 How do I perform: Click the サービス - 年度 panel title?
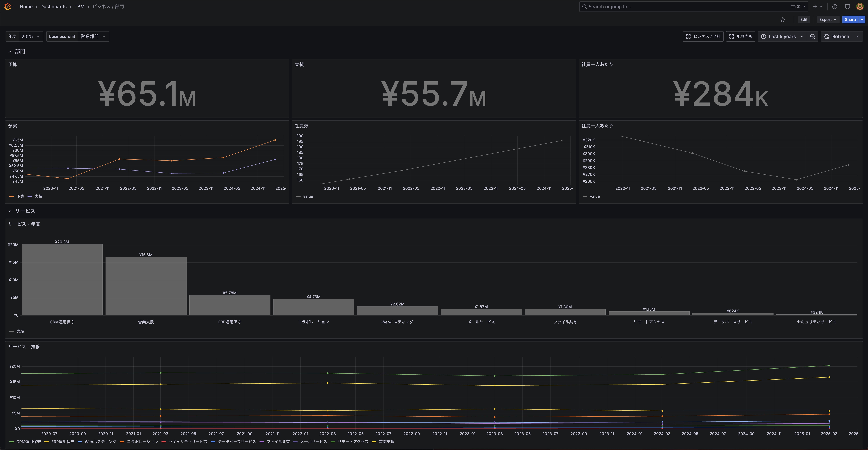[x=24, y=224]
